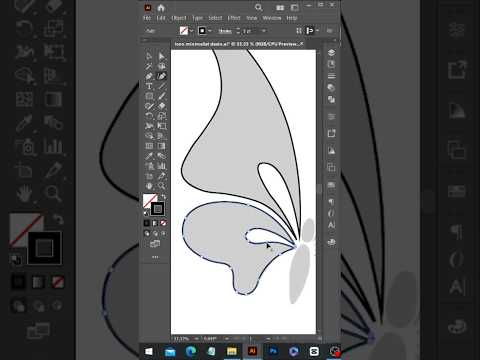Screen dimensions: 480x360
Task: Click fill swatch in control bar
Action: pos(184,31)
